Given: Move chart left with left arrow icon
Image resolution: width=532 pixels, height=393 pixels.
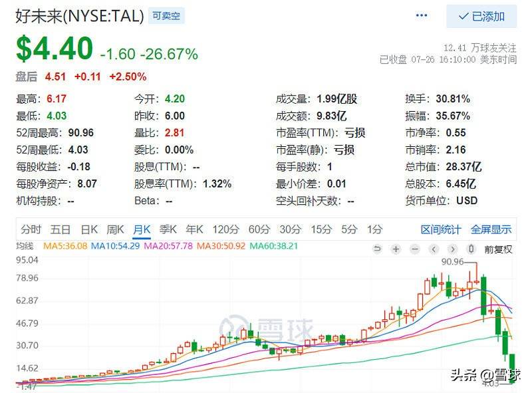Looking at the screenshot, I should [434, 249].
